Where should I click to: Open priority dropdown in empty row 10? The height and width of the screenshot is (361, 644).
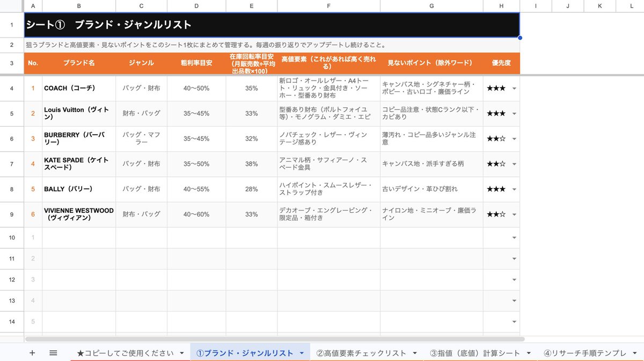coord(514,237)
